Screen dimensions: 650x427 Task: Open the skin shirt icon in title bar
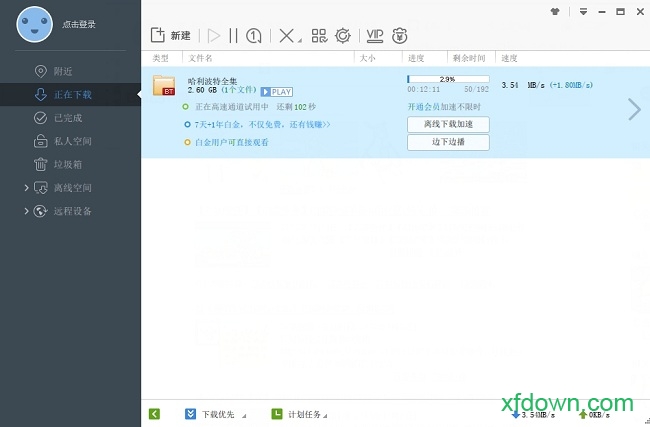click(x=555, y=12)
